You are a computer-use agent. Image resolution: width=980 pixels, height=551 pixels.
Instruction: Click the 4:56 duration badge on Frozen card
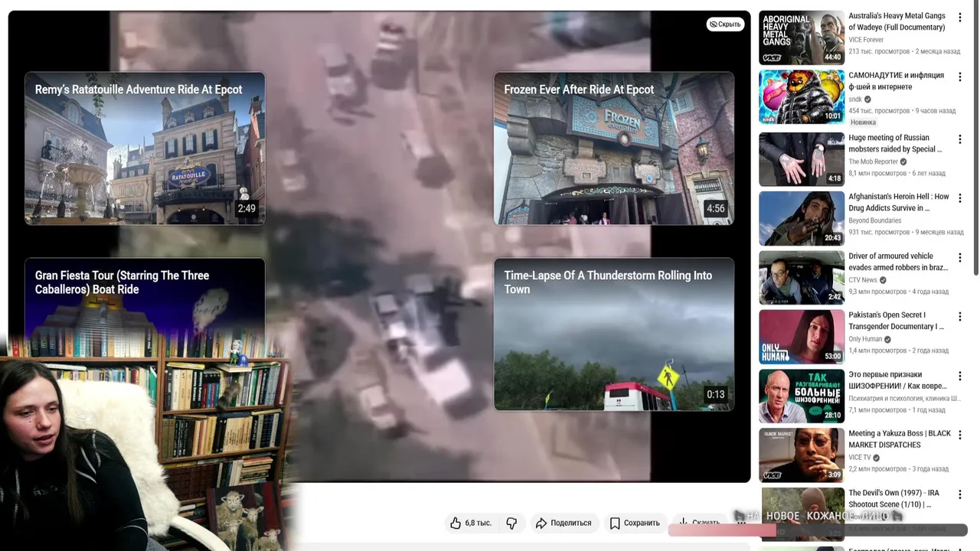(x=715, y=208)
